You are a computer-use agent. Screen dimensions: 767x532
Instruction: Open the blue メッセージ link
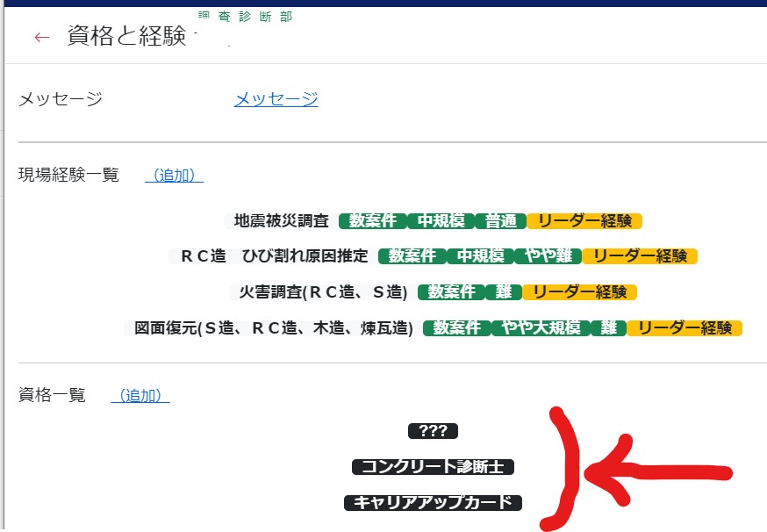click(x=276, y=99)
